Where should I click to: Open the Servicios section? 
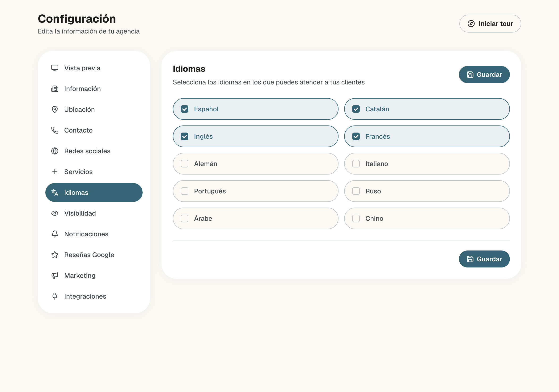click(94, 172)
